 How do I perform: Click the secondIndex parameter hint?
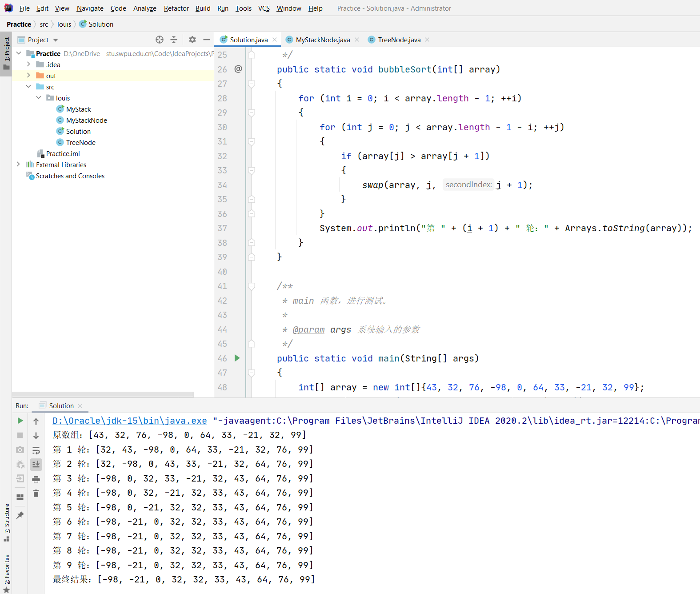pyautogui.click(x=468, y=185)
